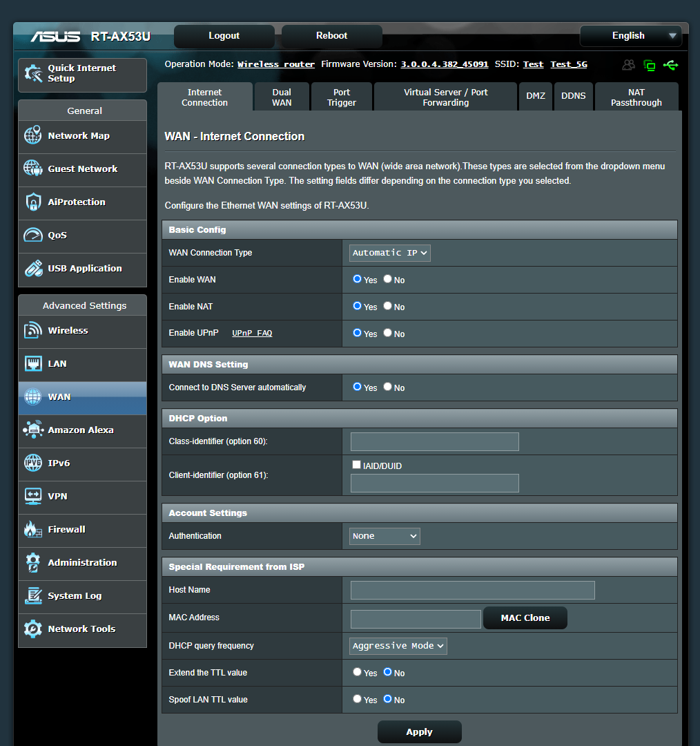Open the System Log icon

(33, 595)
